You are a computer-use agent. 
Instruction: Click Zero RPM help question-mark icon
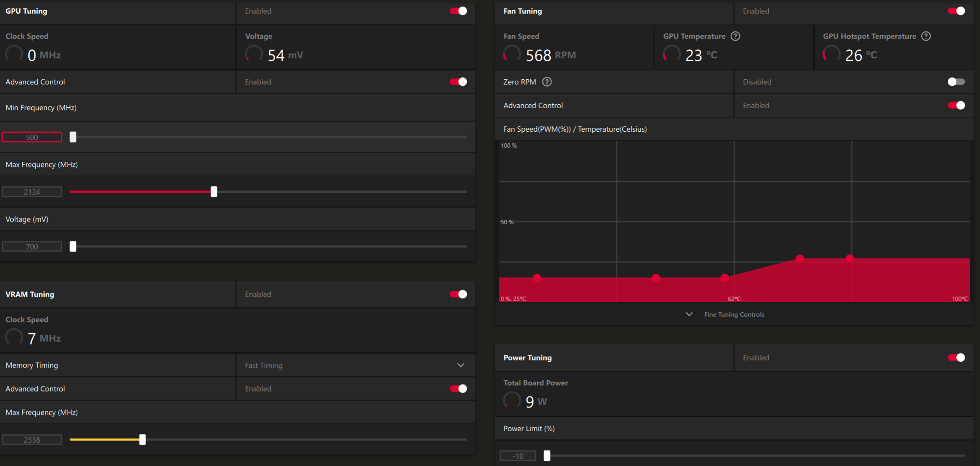tap(547, 82)
